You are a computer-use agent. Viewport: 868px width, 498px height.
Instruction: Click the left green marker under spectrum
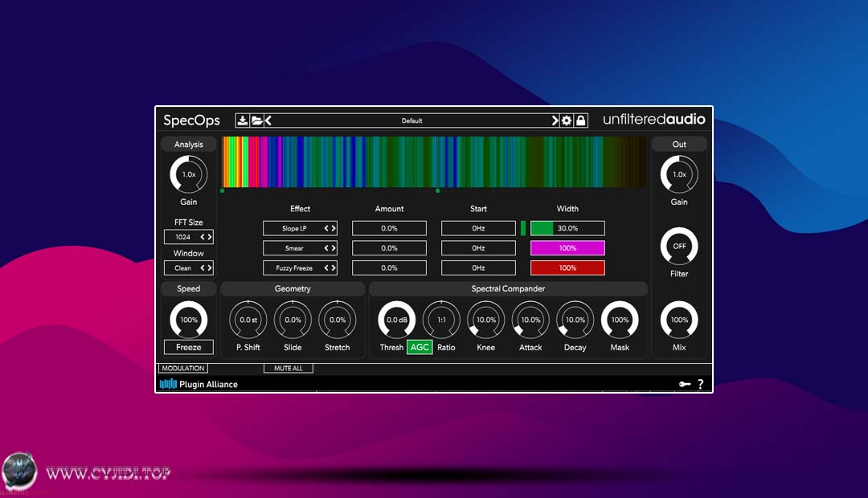223,191
